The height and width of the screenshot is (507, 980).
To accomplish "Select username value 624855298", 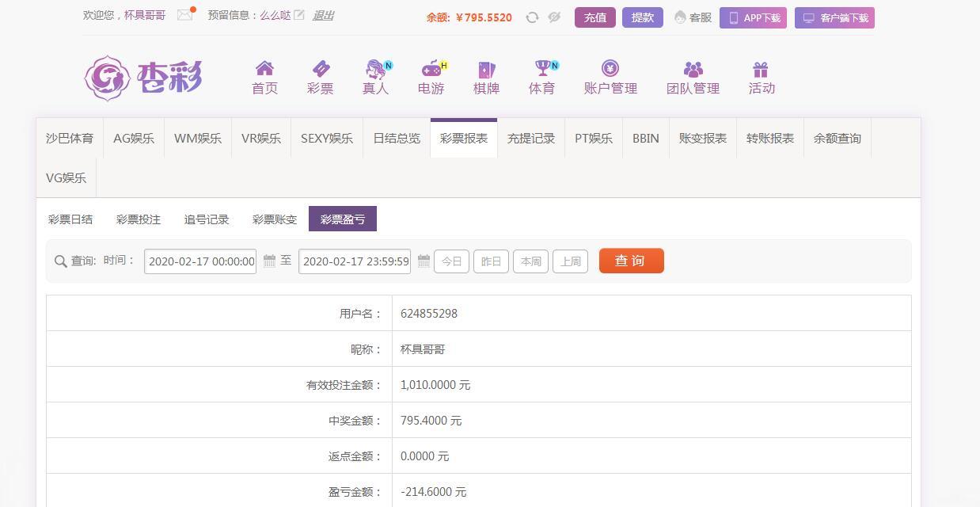I will (x=429, y=313).
